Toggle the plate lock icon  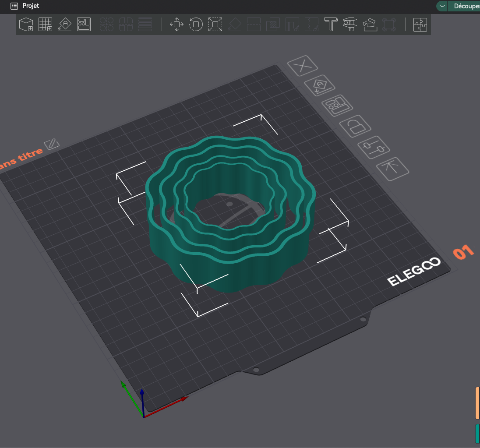point(355,126)
